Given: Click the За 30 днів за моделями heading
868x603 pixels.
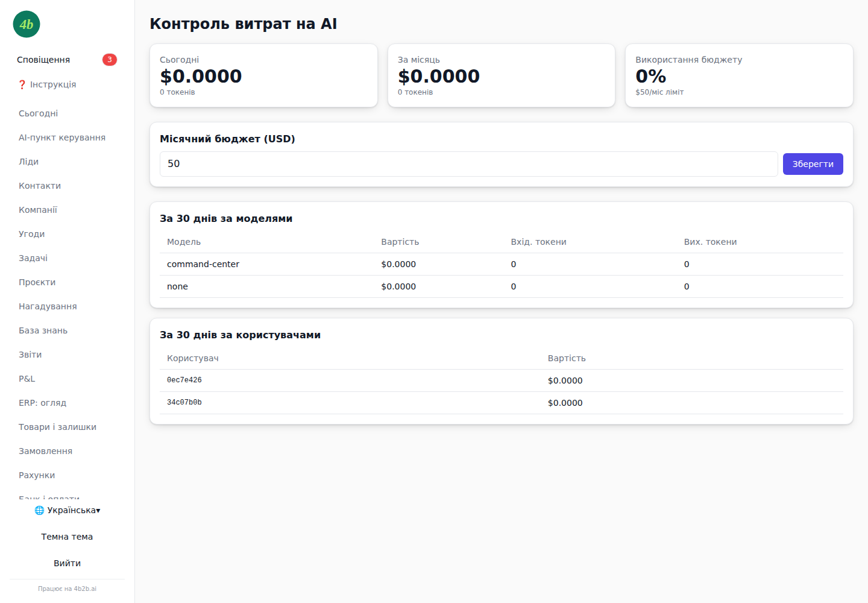Looking at the screenshot, I should [226, 218].
